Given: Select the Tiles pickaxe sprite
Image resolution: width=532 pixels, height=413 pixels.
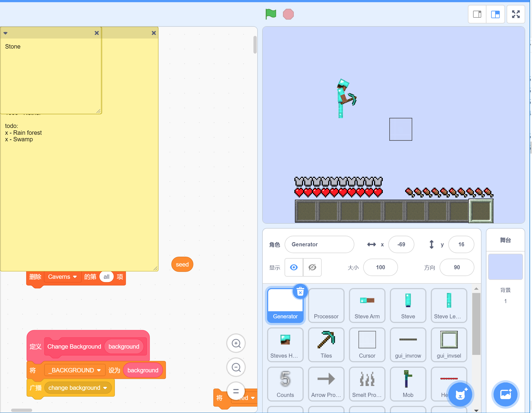Looking at the screenshot, I should (x=326, y=345).
